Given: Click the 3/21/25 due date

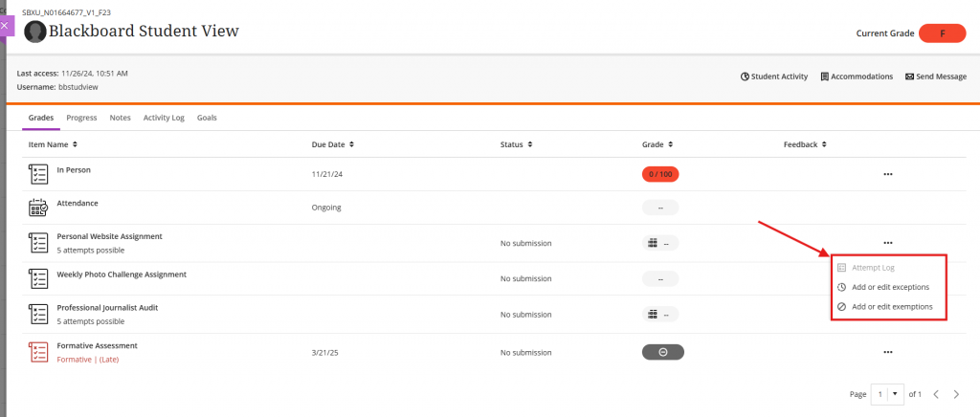Looking at the screenshot, I should tap(325, 353).
